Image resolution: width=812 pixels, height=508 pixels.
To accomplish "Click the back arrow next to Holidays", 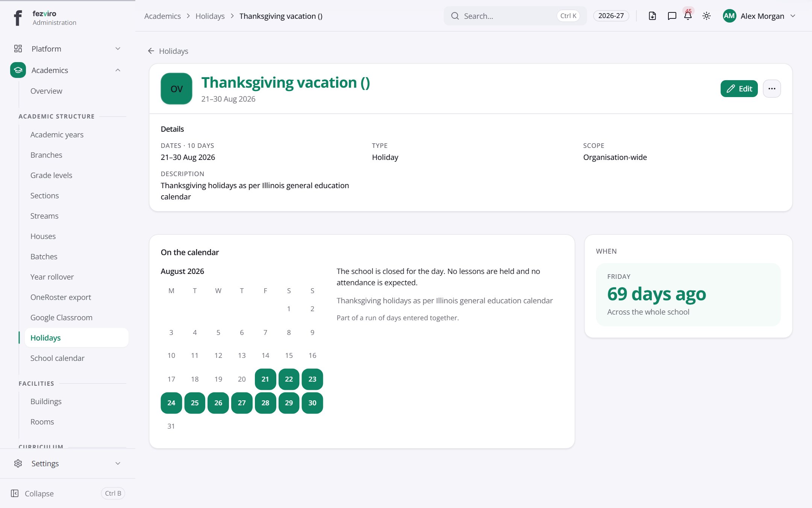I will tap(151, 51).
